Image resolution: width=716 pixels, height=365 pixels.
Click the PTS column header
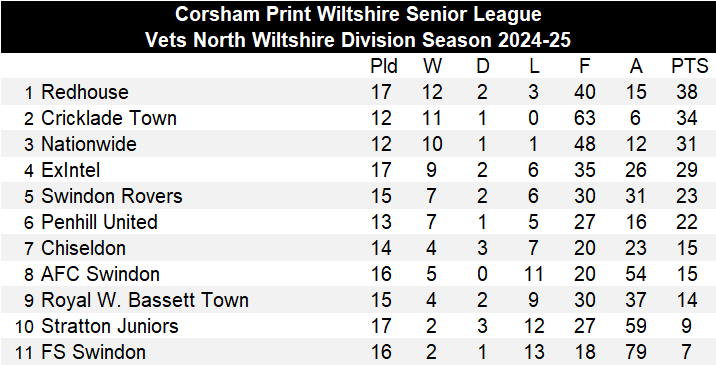coord(690,66)
